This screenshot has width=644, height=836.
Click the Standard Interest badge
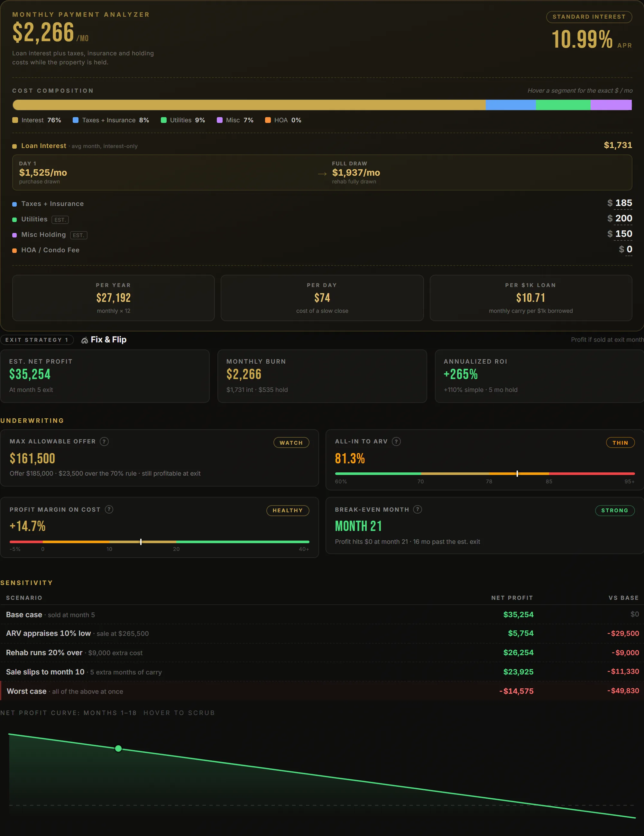click(x=589, y=17)
